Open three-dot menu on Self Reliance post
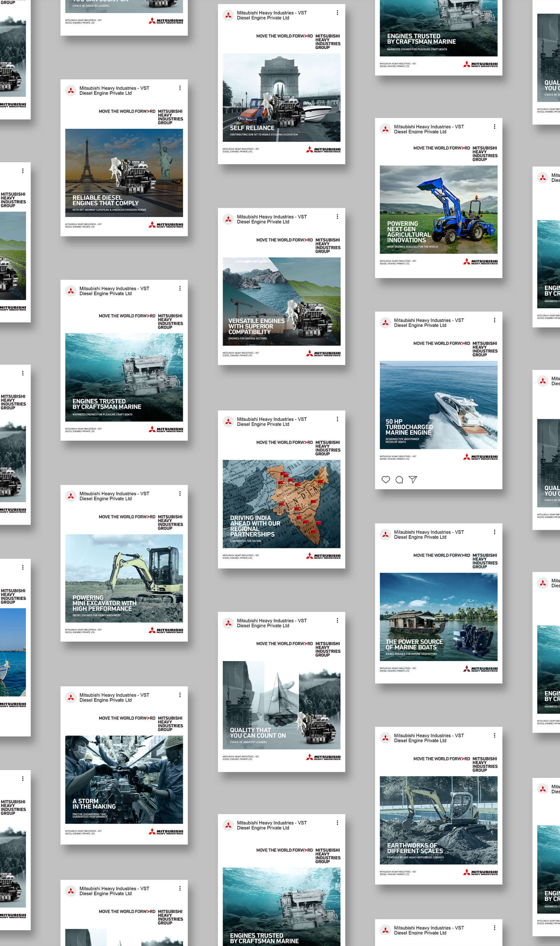 click(337, 13)
